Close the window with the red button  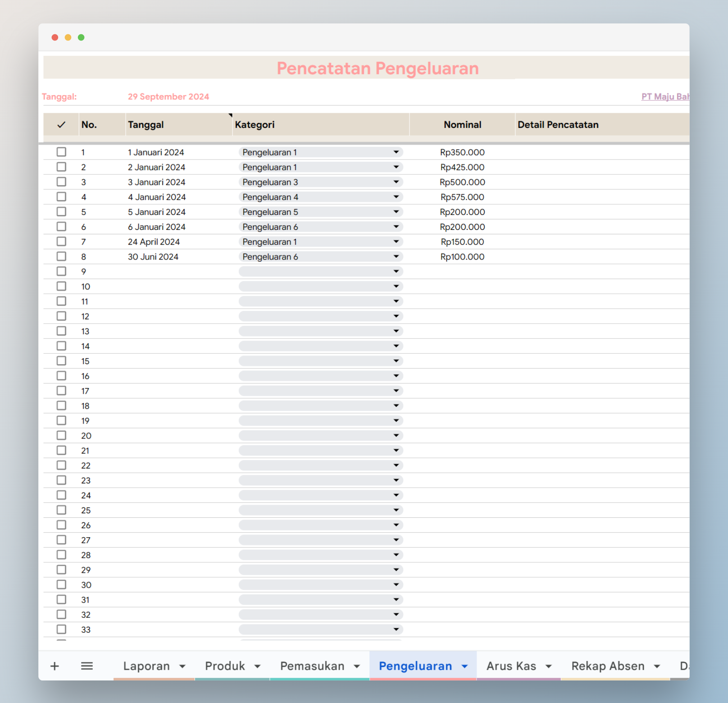click(55, 37)
